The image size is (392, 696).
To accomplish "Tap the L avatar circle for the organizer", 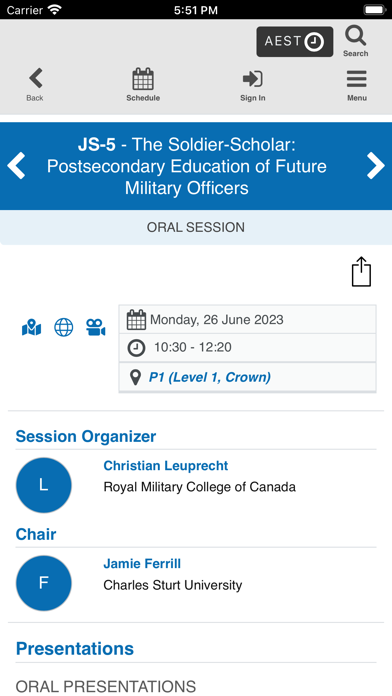I will [44, 485].
